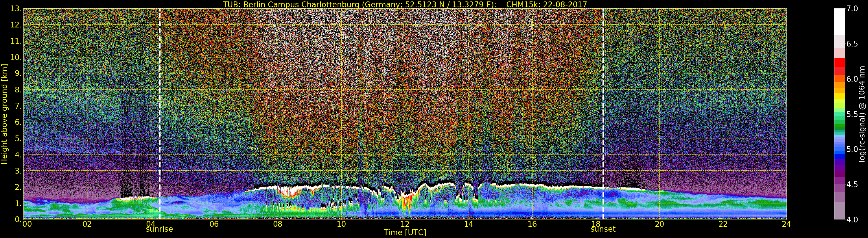Image resolution: width=868 pixels, height=238 pixels.
Task: Click the 02 tick on the time axis
Action: click(87, 224)
